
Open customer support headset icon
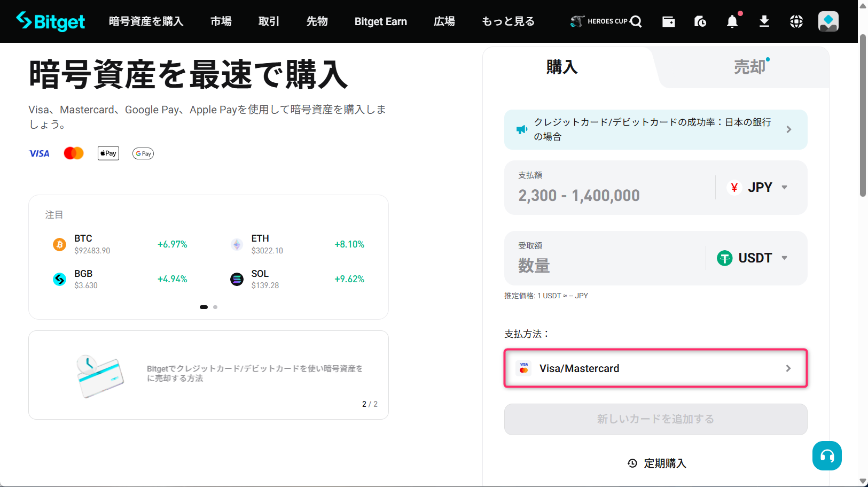[x=827, y=455]
